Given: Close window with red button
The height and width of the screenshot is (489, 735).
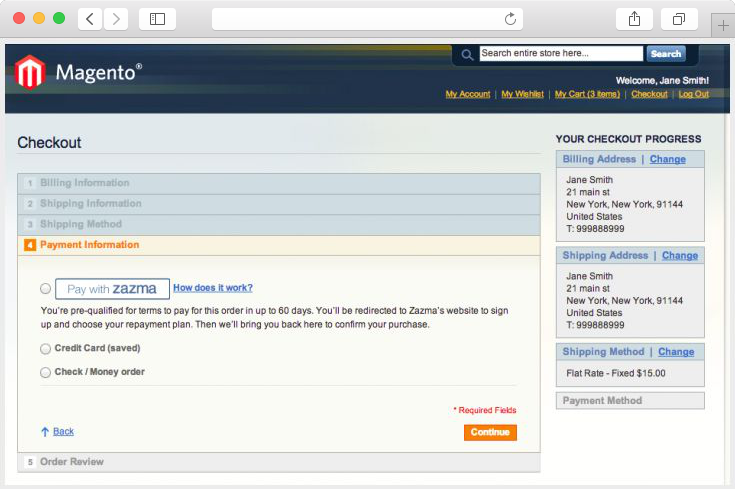Looking at the screenshot, I should click(19, 18).
